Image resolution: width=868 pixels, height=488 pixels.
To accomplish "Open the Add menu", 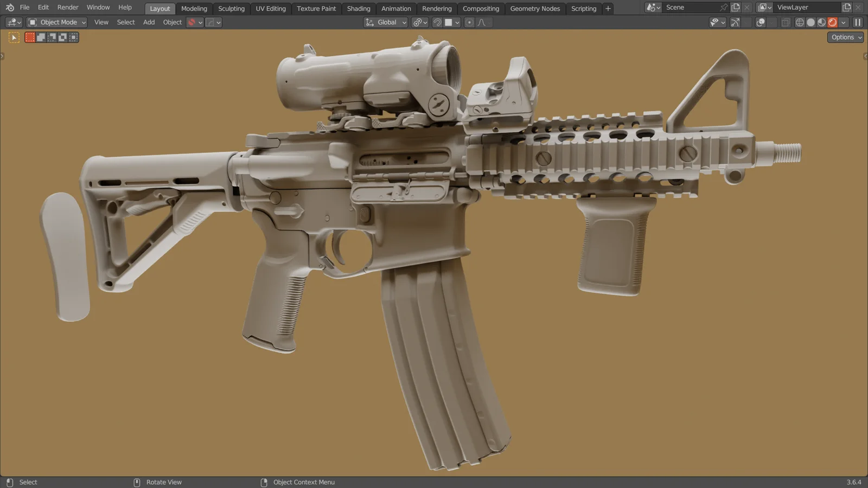I will point(149,22).
